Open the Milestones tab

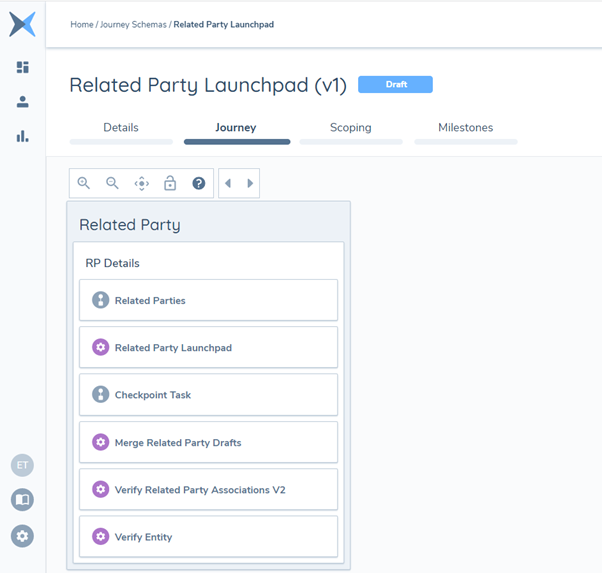pyautogui.click(x=465, y=128)
